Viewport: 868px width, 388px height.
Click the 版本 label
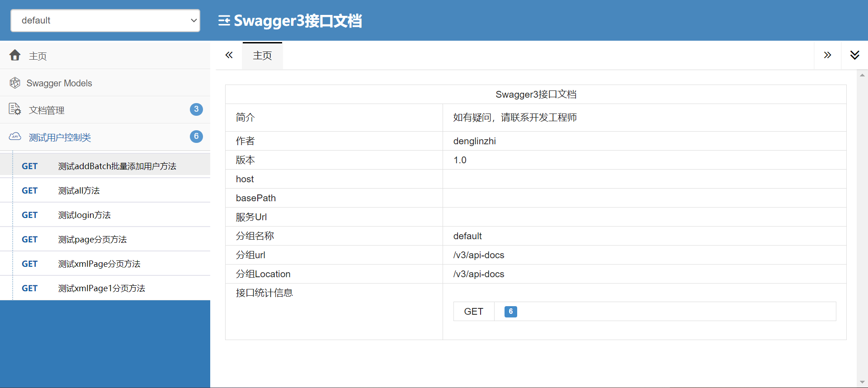point(245,160)
